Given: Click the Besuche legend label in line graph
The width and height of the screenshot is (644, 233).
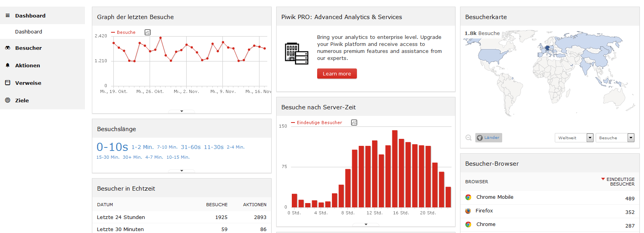Looking at the screenshot, I should (x=126, y=32).
